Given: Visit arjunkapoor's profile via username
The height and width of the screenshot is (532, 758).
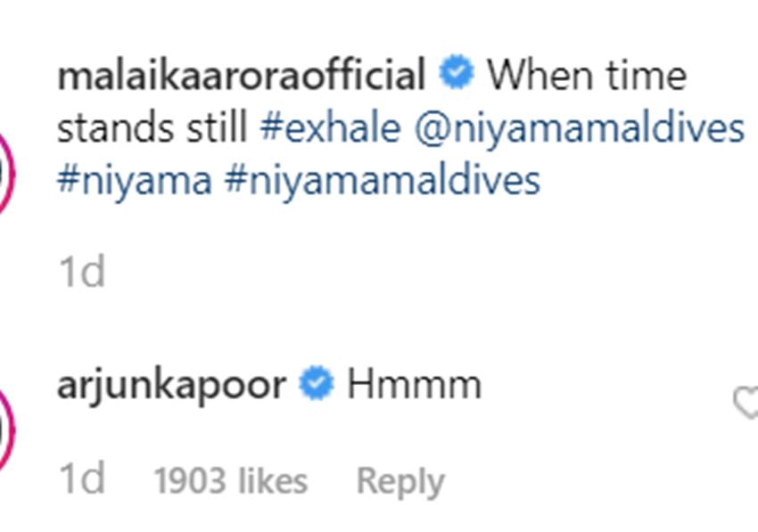Looking at the screenshot, I should [x=171, y=385].
